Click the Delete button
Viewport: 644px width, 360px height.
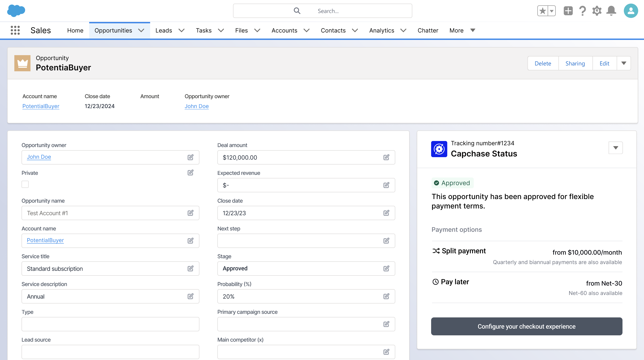coord(543,63)
